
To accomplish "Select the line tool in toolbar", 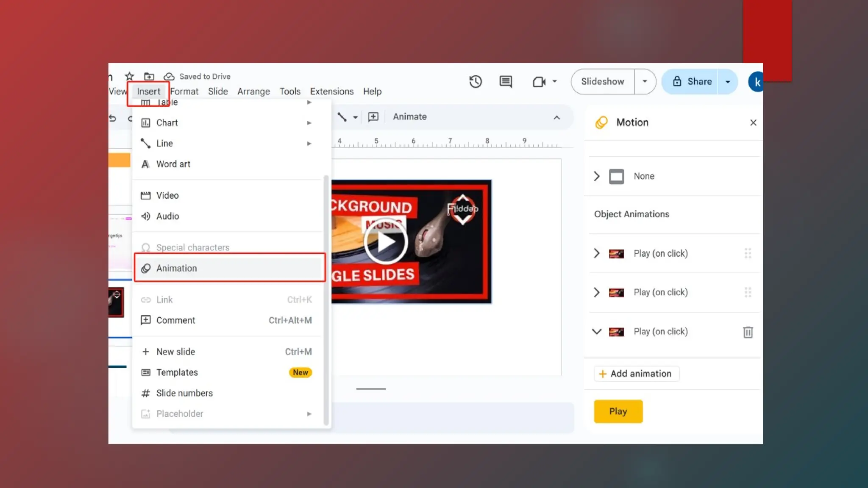I will [342, 117].
